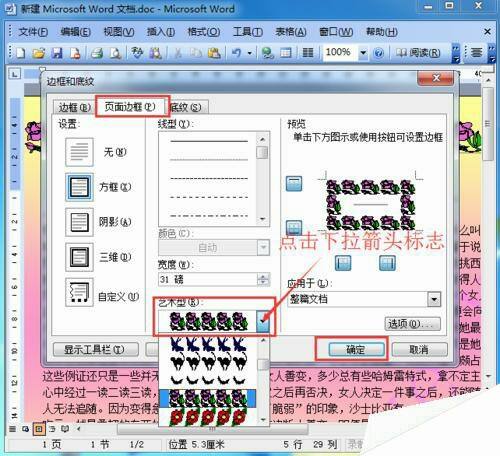500x456 pixels.
Task: Toggle the left border button in preview
Action: [x=343, y=263]
